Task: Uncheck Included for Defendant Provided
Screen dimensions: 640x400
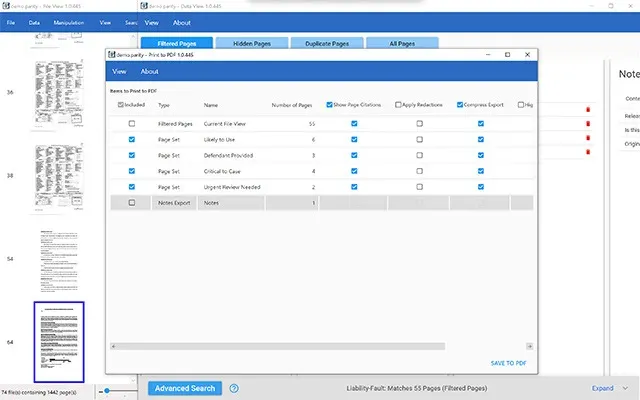Action: 131,155
